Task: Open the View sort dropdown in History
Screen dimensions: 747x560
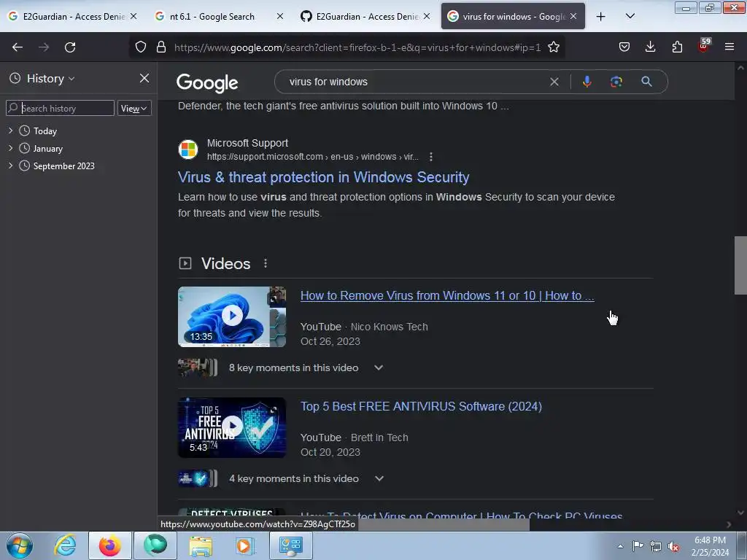Action: pyautogui.click(x=134, y=109)
